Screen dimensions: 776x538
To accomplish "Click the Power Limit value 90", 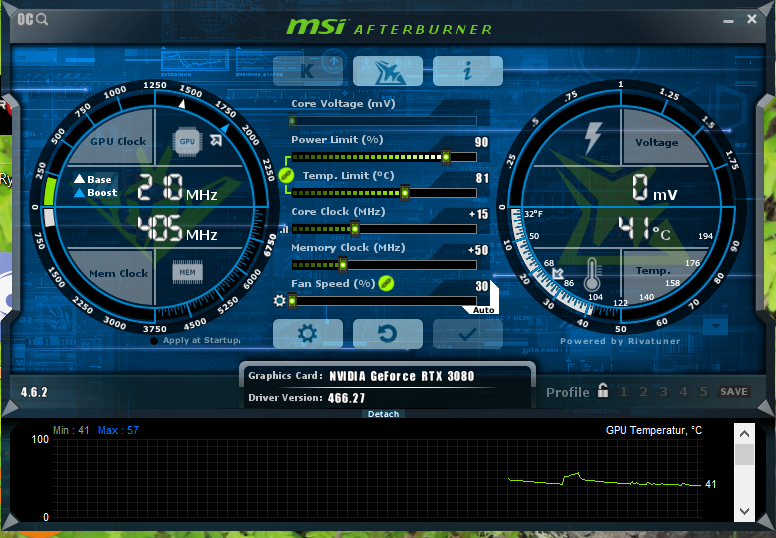I will point(482,143).
